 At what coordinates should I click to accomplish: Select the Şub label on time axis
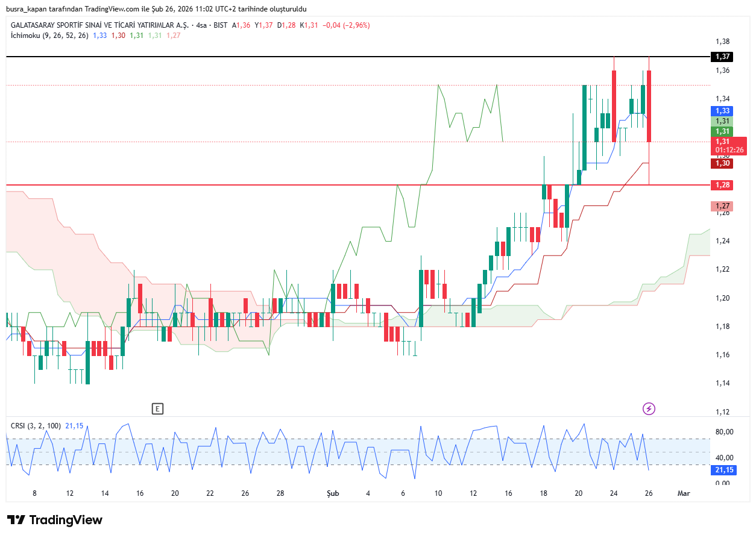point(333,493)
